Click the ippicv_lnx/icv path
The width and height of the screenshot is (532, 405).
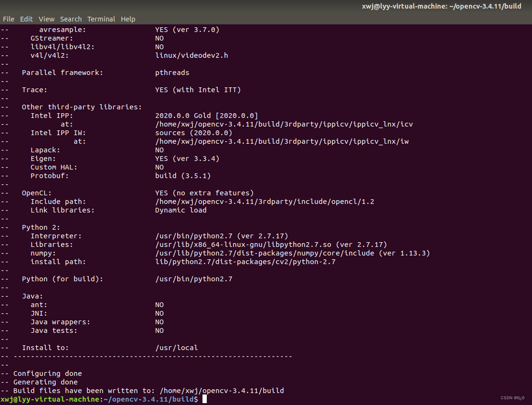click(x=284, y=124)
